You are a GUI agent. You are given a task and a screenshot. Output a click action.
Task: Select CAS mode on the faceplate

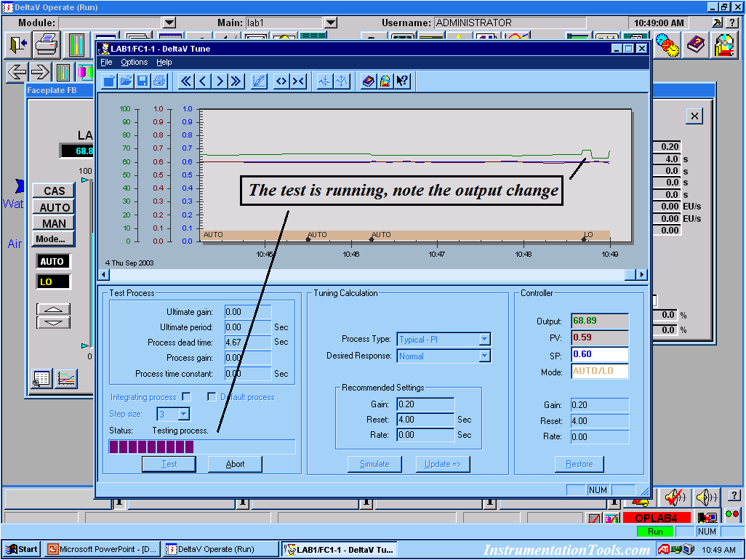(54, 191)
